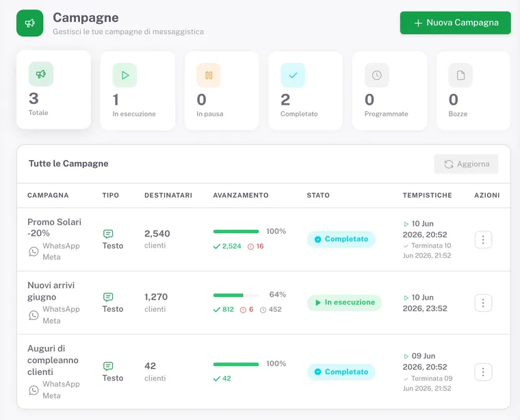Select the Programmate stat card
The width and height of the screenshot is (520, 420).
click(390, 90)
